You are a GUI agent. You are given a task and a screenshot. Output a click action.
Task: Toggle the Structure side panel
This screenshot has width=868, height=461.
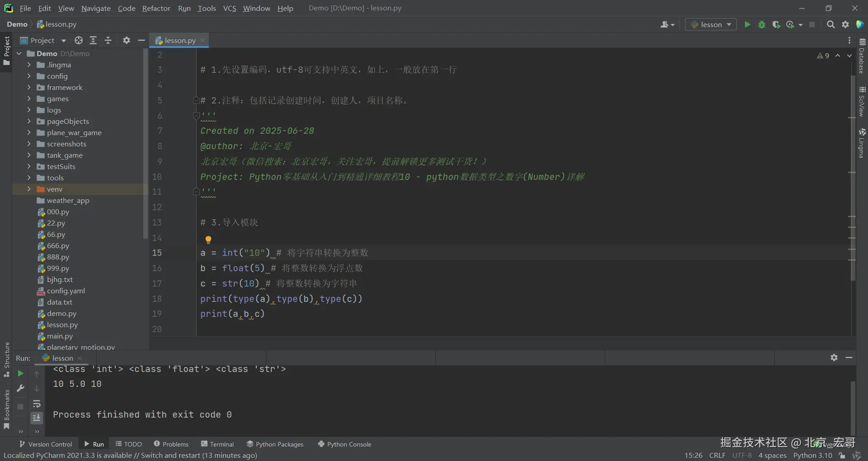(x=6, y=360)
